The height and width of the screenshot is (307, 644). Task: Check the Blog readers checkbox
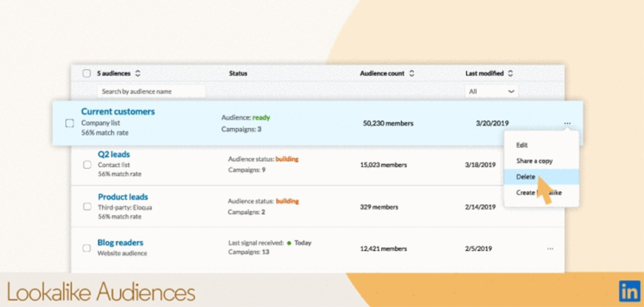(x=87, y=248)
